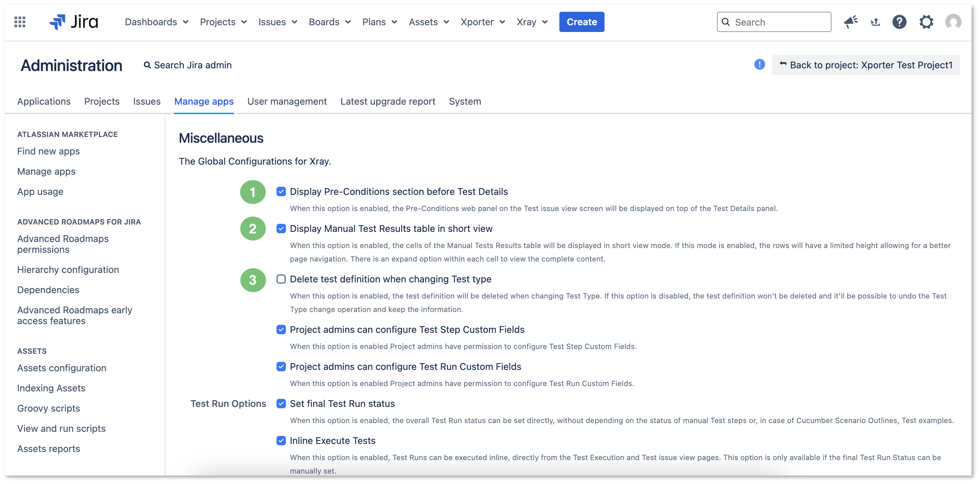Open the help question mark icon
Image resolution: width=980 pixels, height=484 pixels.
tap(900, 22)
